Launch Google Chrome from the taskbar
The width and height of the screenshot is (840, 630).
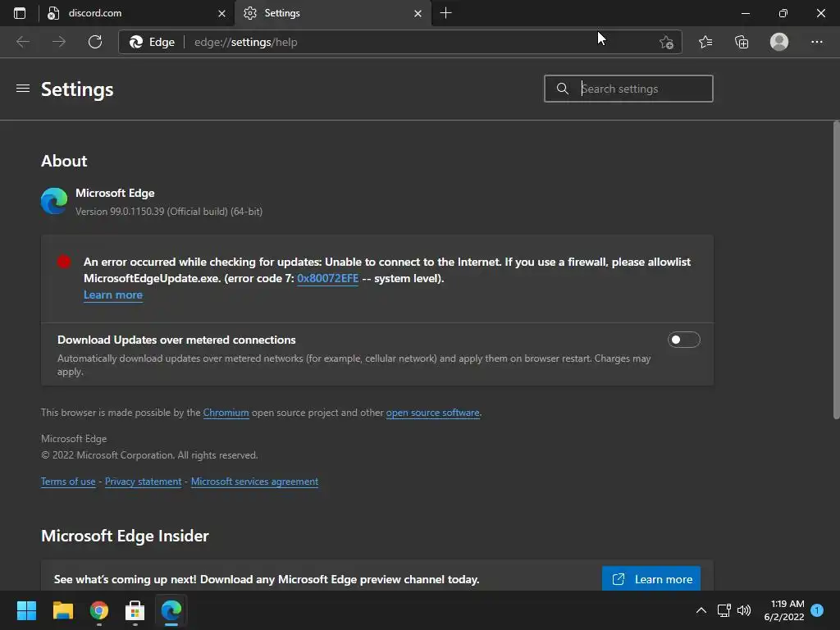coord(99,610)
